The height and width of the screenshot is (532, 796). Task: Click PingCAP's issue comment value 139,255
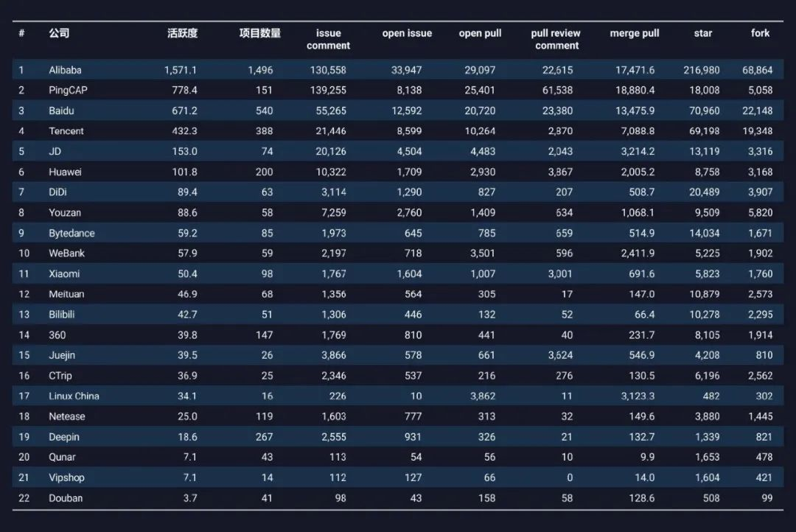click(x=328, y=91)
